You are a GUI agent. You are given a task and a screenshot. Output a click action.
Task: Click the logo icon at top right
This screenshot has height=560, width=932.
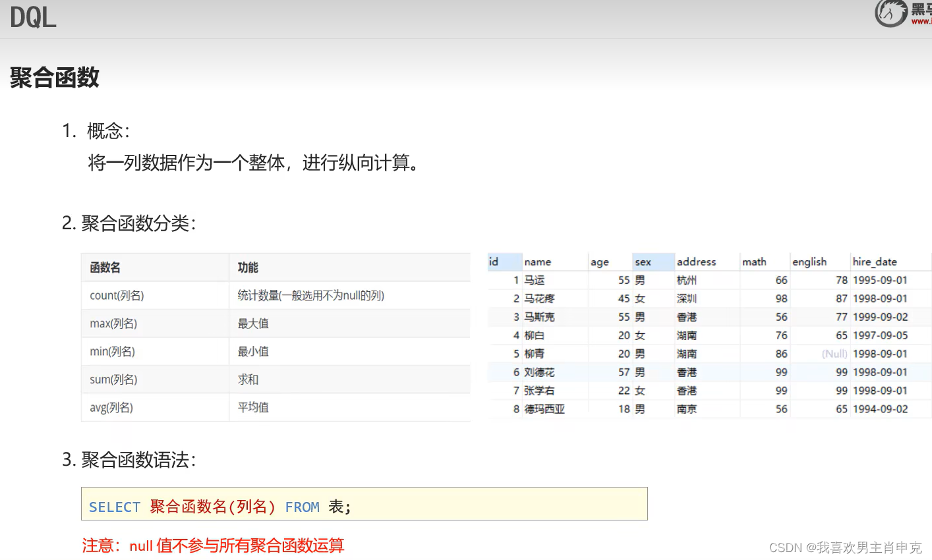click(891, 13)
